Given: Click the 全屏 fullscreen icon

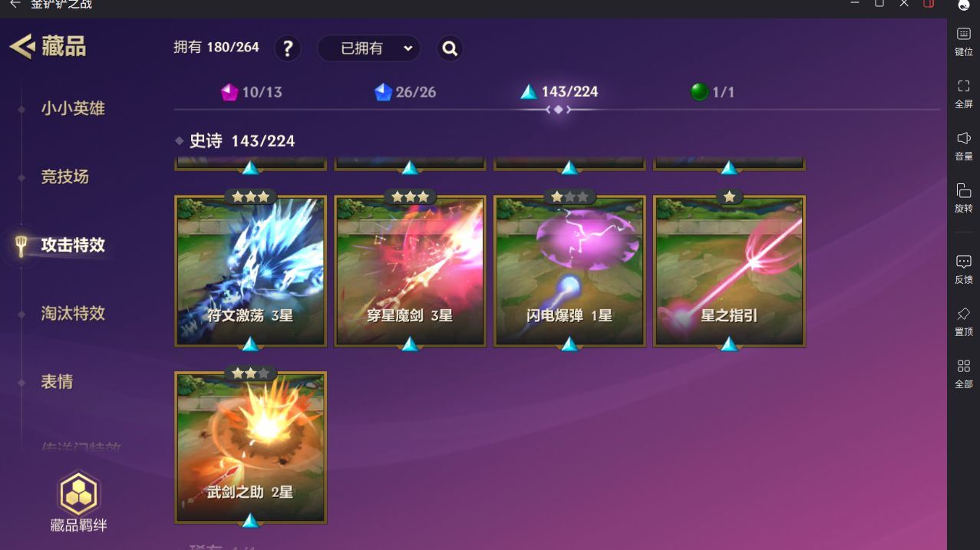Looking at the screenshot, I should (964, 86).
